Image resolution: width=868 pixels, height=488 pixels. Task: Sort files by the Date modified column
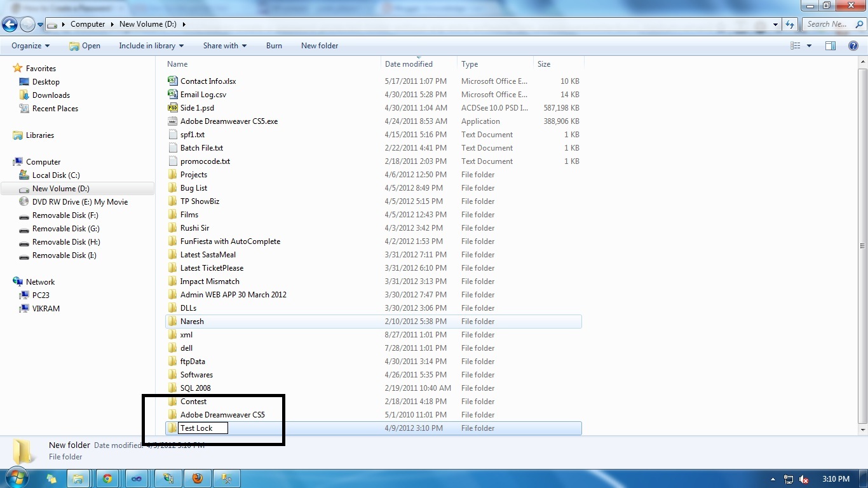point(409,64)
